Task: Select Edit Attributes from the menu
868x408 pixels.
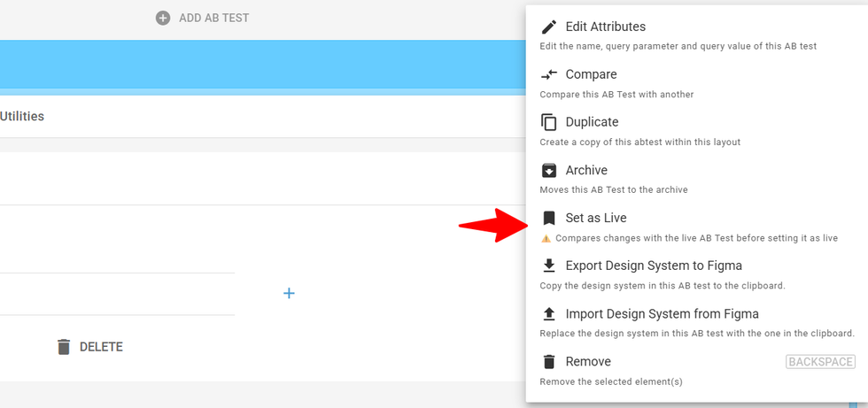Action: (x=606, y=27)
